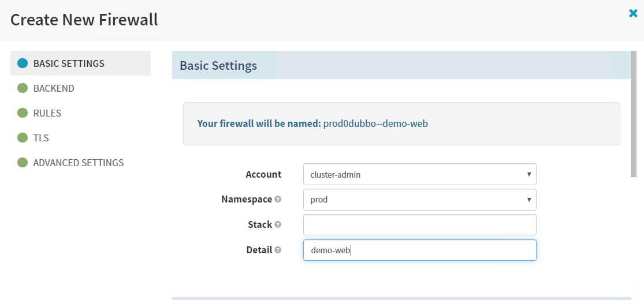This screenshot has width=644, height=300.
Task: Click the Basic Settings status dot
Action: (x=23, y=63)
